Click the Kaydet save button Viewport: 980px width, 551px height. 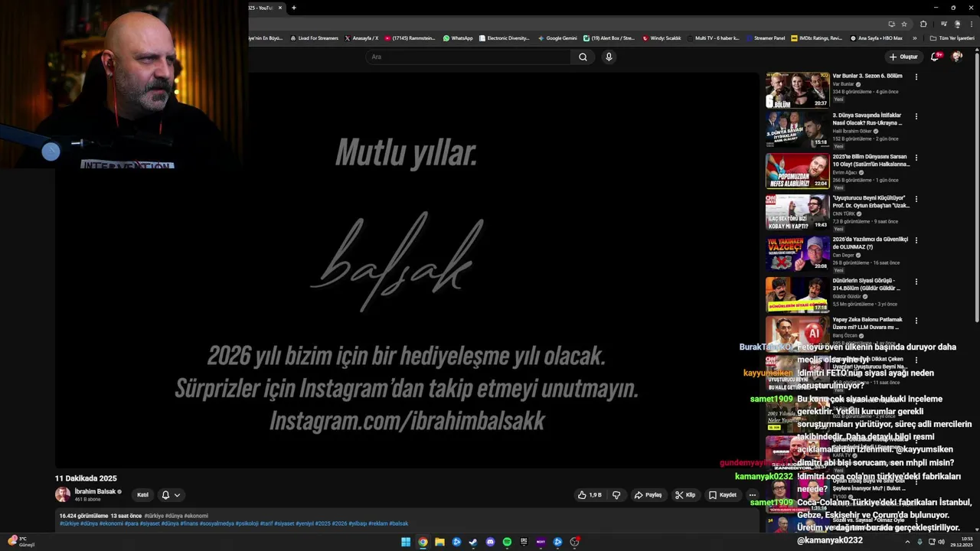click(x=723, y=495)
